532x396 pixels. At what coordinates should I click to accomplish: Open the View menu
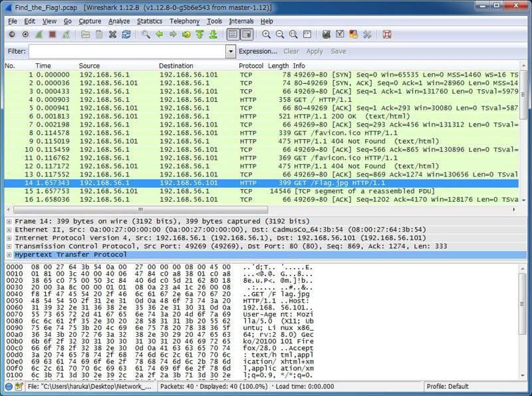point(49,21)
